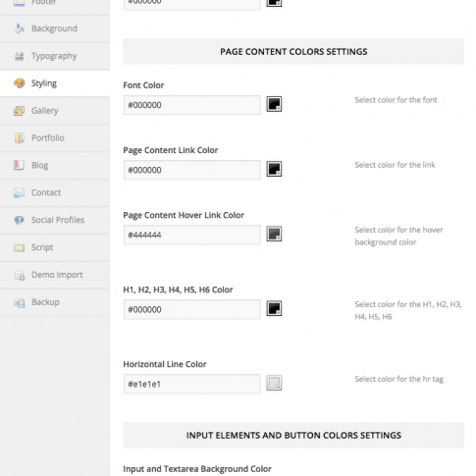Click the Horizontal Line Color hex field
Viewport: 476px width, 476px height.
tap(192, 384)
